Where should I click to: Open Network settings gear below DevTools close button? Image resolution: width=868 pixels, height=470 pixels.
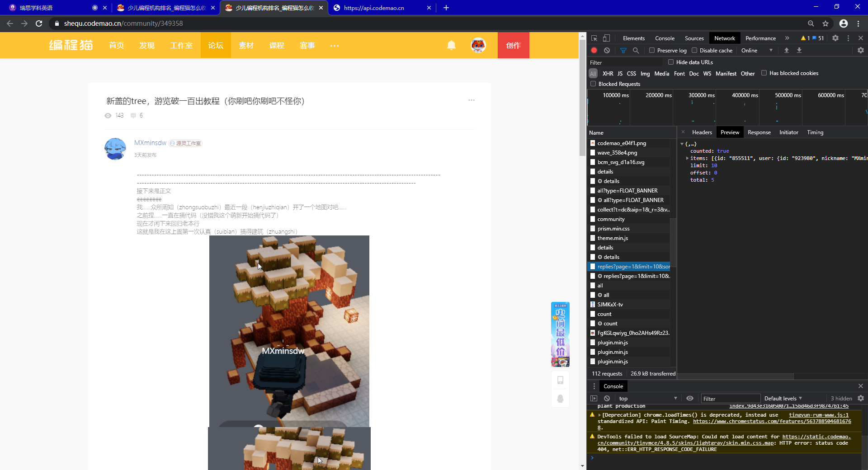tap(861, 51)
